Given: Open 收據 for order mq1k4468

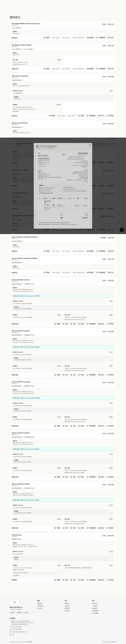Looking at the screenshot, I should 73,426.
